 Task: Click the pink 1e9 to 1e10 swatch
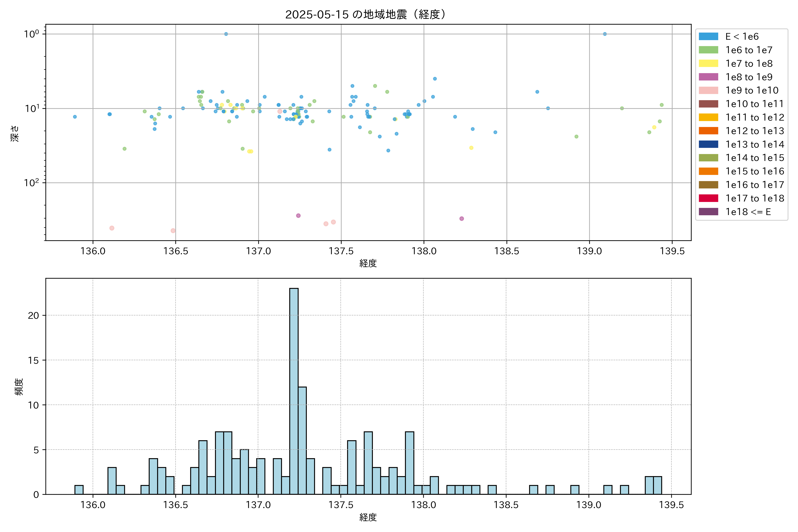(x=708, y=90)
